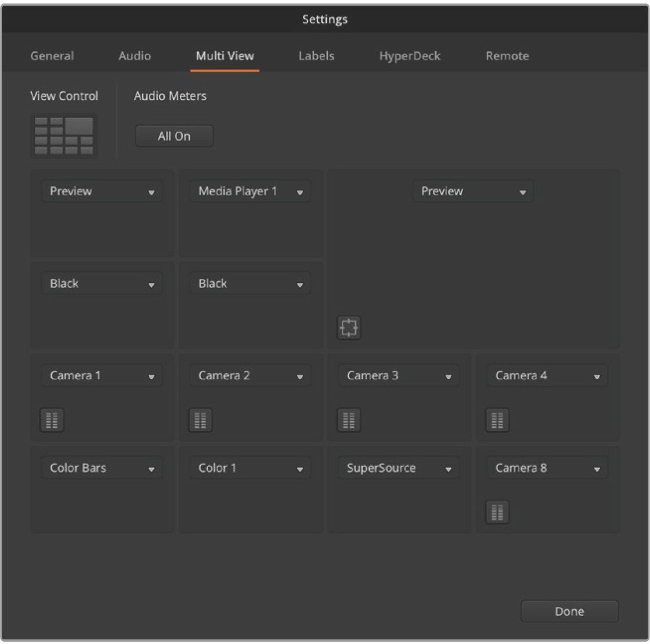Click Camera 4 audio meter icon
This screenshot has width=650, height=644.
click(497, 420)
